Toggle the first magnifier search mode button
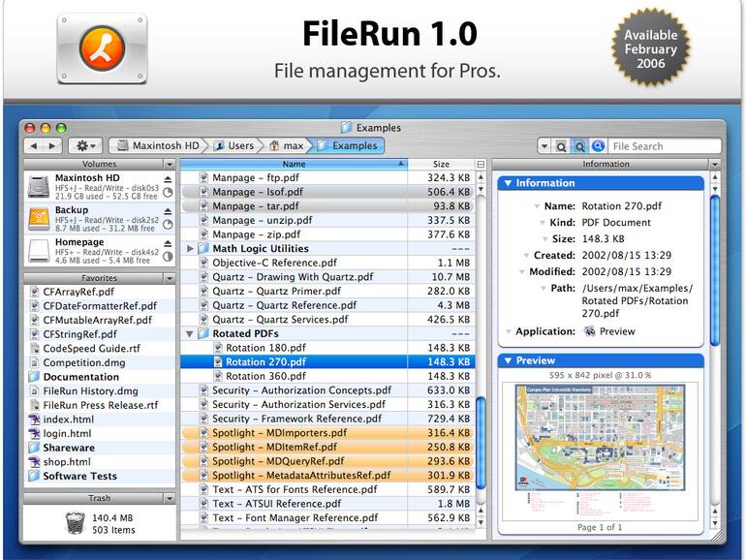 click(561, 146)
